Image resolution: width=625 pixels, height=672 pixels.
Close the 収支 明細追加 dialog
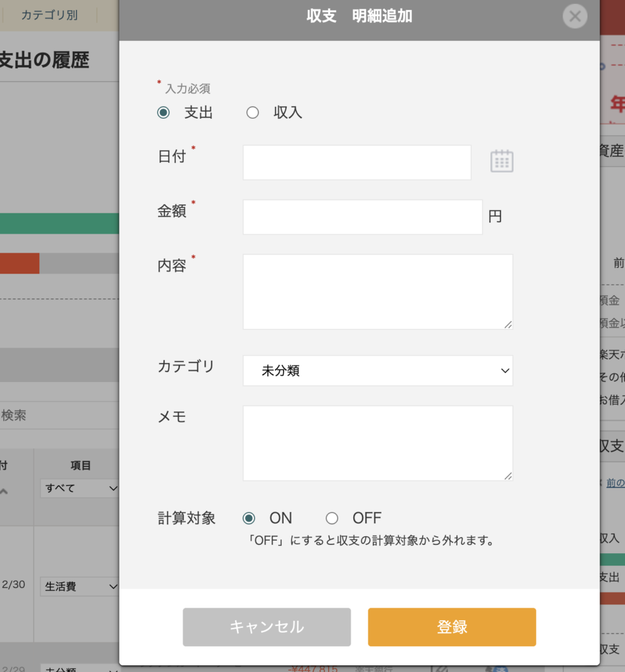coord(574,16)
